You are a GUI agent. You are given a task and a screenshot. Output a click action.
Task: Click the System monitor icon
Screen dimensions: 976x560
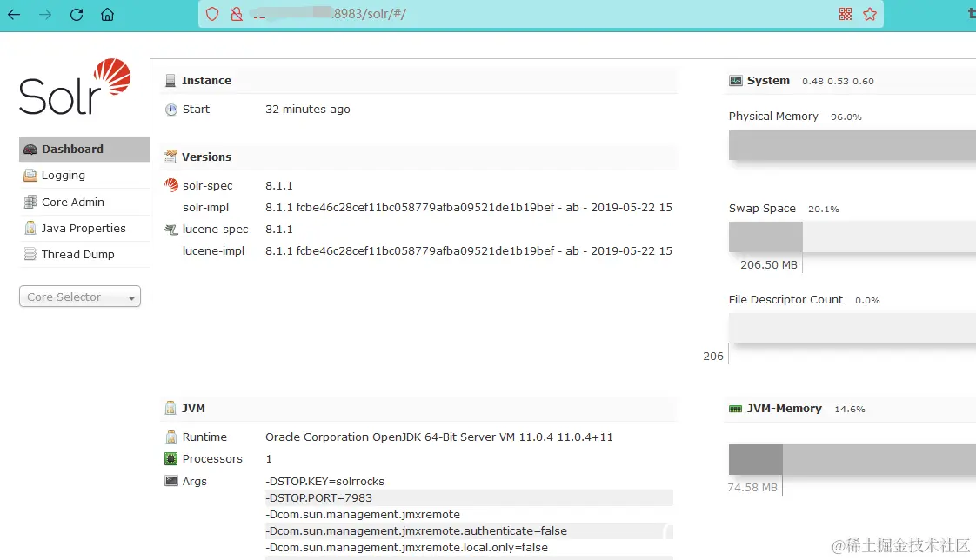(736, 80)
